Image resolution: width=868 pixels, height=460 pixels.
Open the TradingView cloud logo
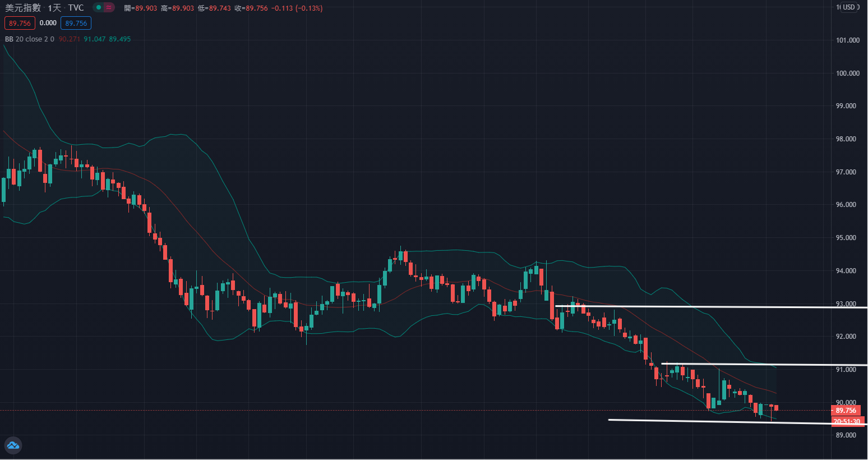coord(13,445)
